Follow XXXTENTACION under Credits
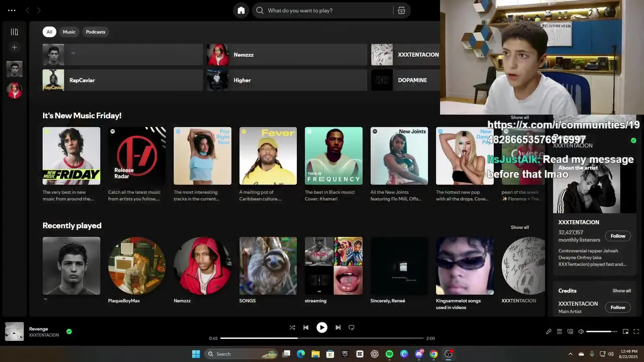The width and height of the screenshot is (644, 362). tap(618, 307)
